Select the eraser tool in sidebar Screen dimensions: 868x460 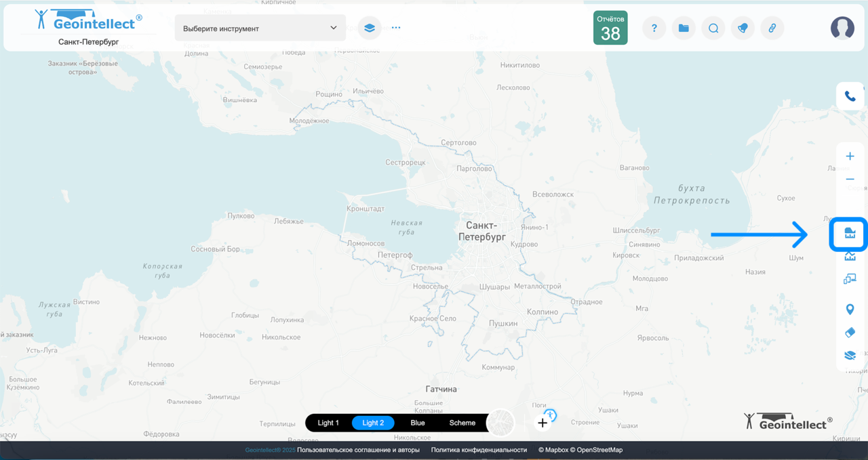(850, 333)
